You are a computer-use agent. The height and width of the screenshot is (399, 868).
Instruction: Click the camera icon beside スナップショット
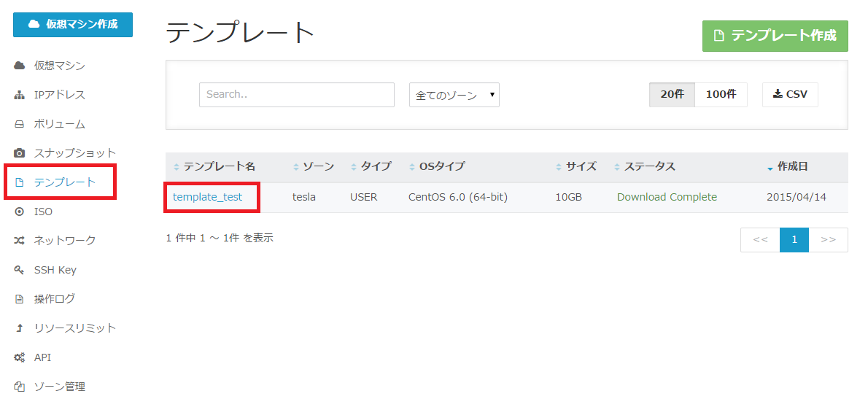click(x=20, y=153)
